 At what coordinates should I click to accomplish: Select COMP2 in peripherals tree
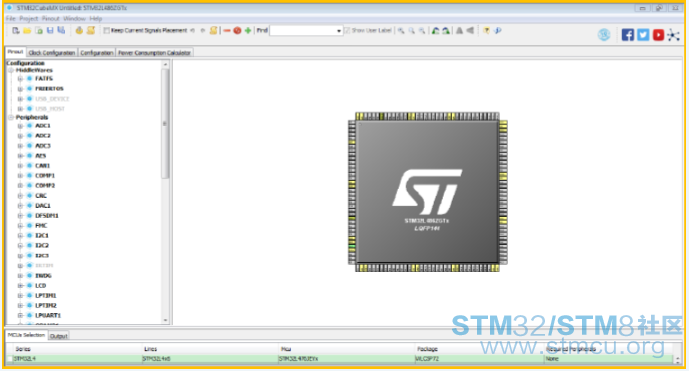45,186
